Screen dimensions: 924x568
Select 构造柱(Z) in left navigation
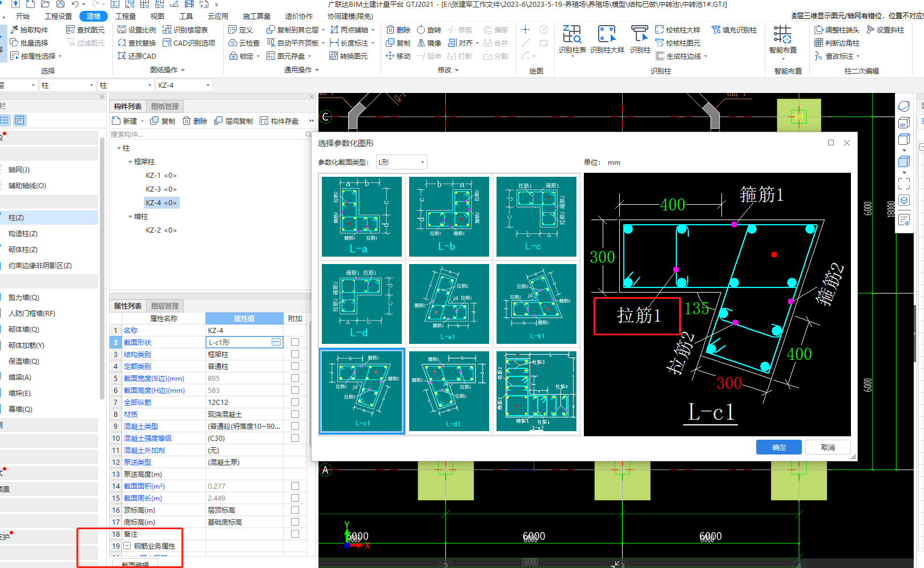coord(23,234)
